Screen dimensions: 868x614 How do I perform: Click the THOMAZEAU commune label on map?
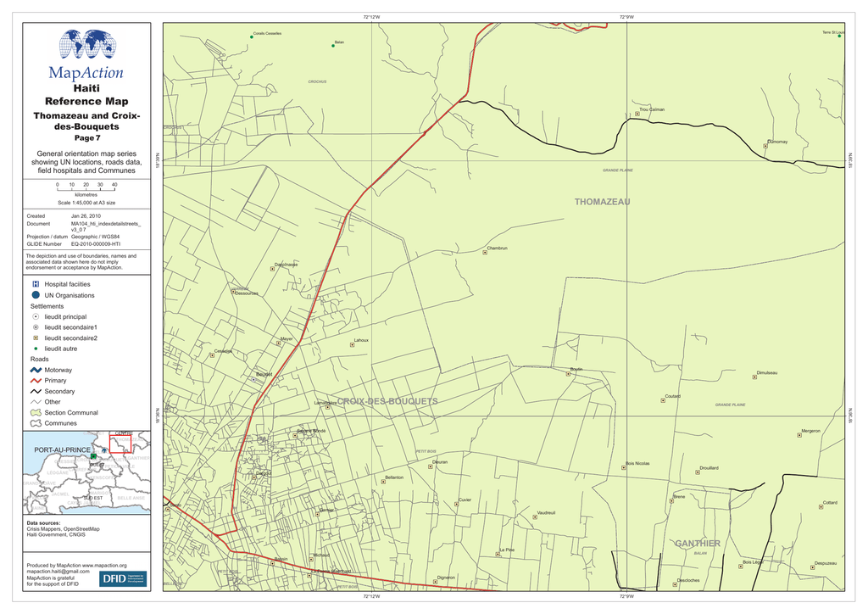[603, 202]
